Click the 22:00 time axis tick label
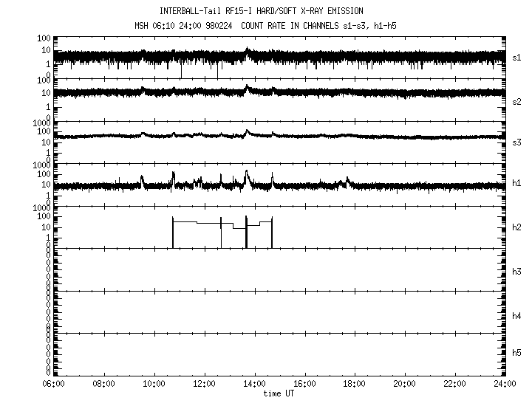Viewport: 532px width, 406px height. [x=454, y=384]
